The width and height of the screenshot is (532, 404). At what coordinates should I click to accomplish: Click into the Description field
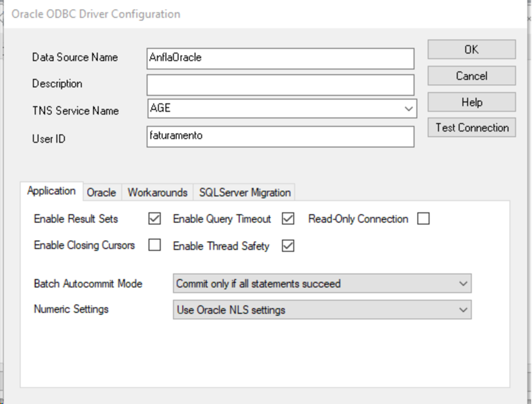click(x=280, y=85)
